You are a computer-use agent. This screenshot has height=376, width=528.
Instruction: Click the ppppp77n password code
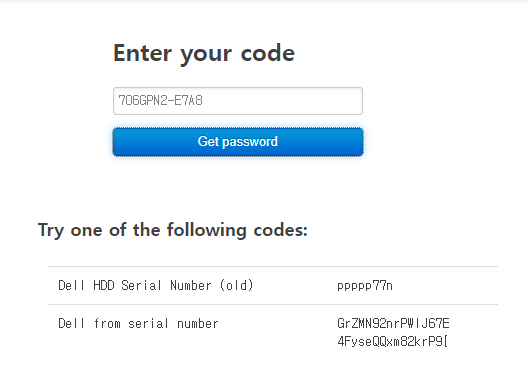point(365,286)
